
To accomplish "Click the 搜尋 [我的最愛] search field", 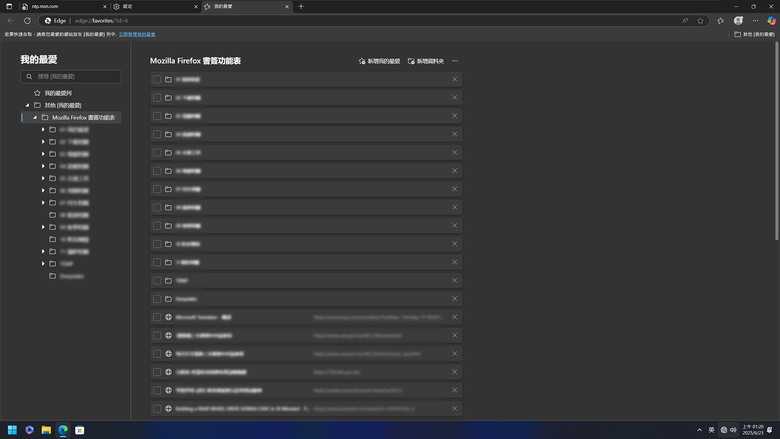I will [x=71, y=77].
